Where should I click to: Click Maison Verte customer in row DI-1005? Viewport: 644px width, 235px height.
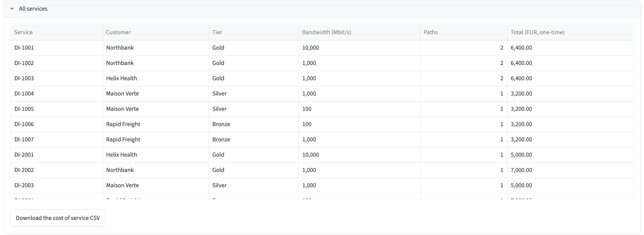[156, 109]
